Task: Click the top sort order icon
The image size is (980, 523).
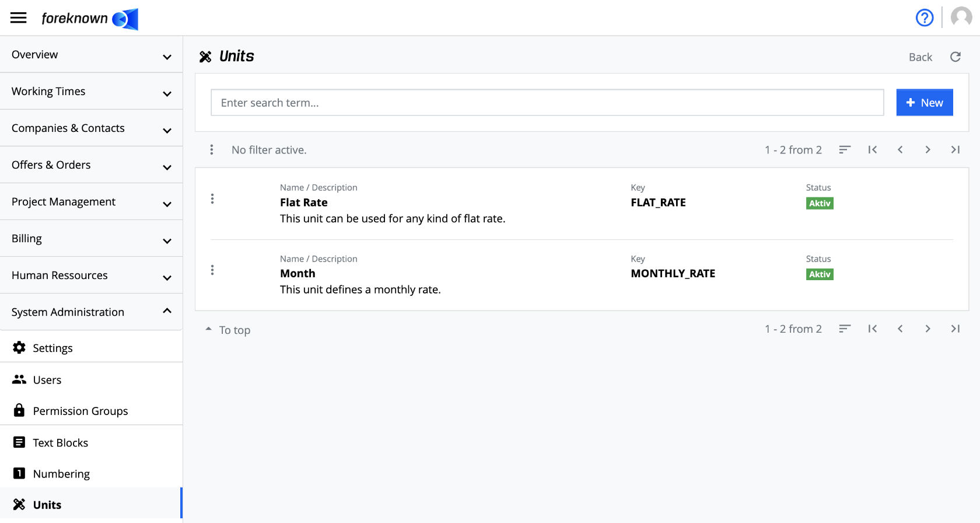Action: 845,150
